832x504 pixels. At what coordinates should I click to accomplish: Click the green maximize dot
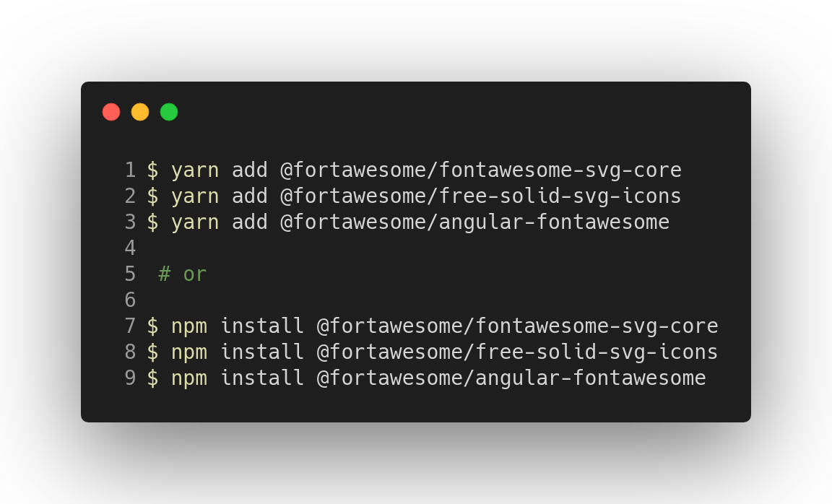pos(169,112)
